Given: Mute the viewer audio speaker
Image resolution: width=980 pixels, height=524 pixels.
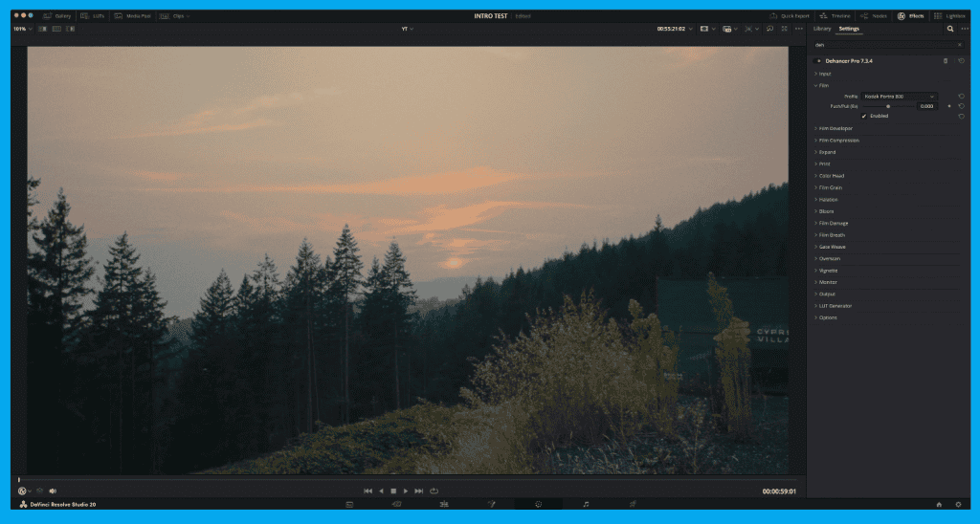Looking at the screenshot, I should click(x=53, y=491).
